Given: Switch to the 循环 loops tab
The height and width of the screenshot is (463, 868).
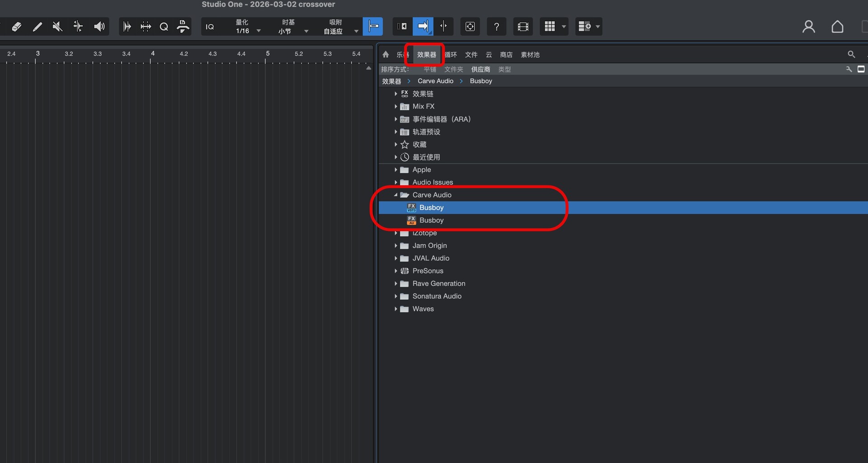Looking at the screenshot, I should click(x=451, y=55).
